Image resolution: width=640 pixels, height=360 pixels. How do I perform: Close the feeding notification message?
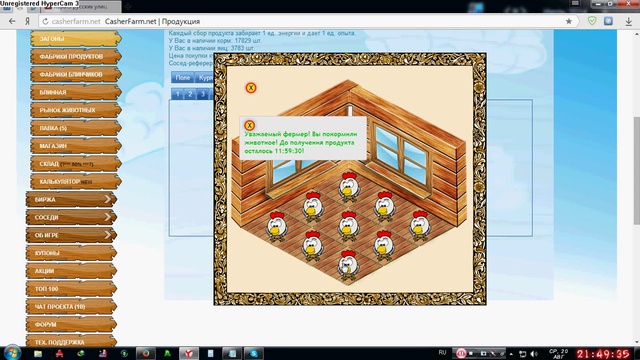[249, 125]
